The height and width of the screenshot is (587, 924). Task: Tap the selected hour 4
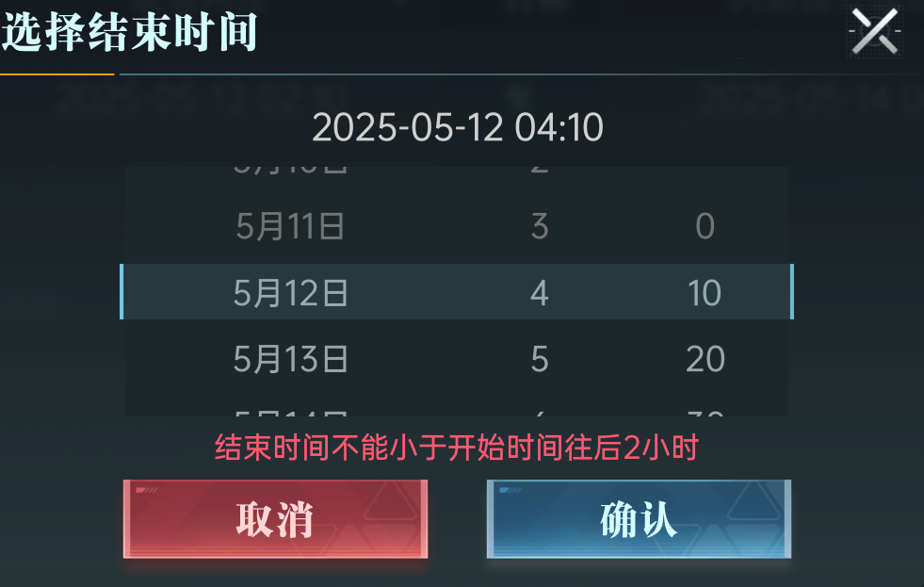(540, 293)
